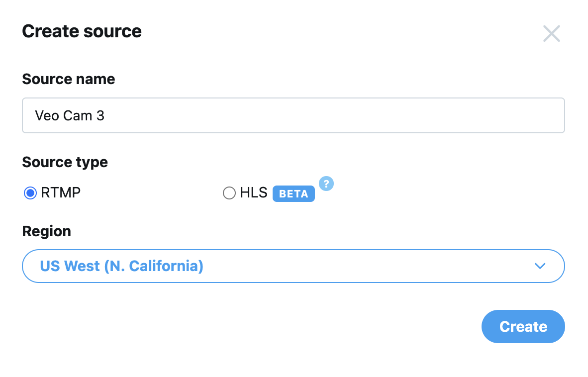Select the HLS radio button
588x377 pixels.
(x=229, y=193)
